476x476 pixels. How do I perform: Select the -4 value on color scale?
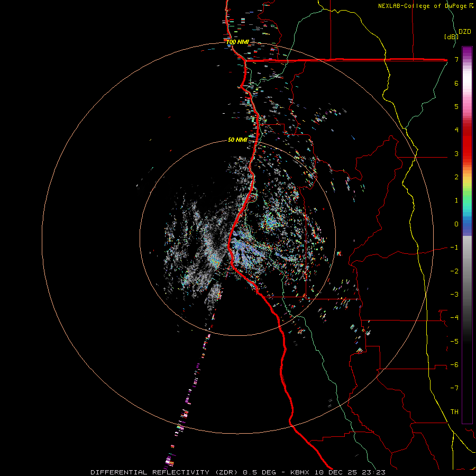(x=454, y=318)
